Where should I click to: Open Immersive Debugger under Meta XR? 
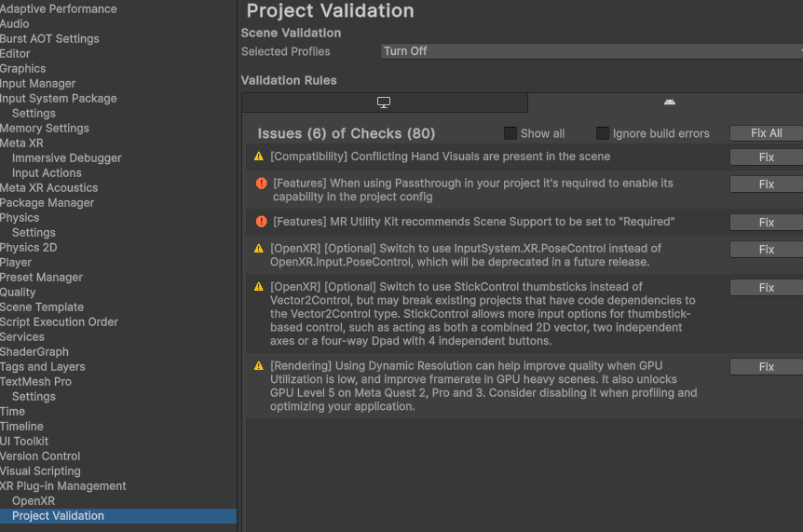pos(66,158)
